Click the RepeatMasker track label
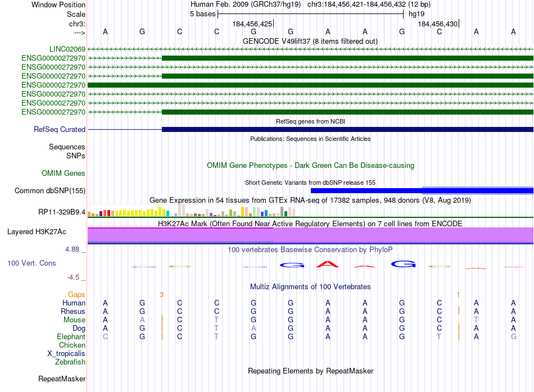 pos(62,379)
